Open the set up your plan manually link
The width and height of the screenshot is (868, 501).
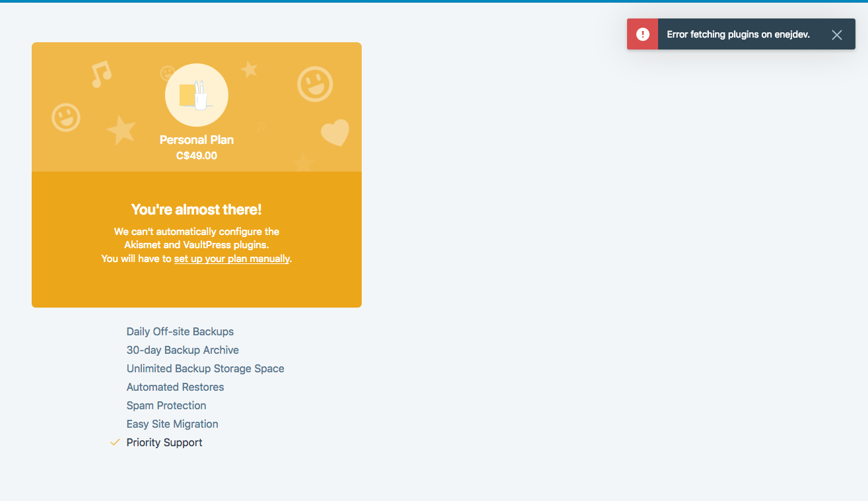(232, 259)
